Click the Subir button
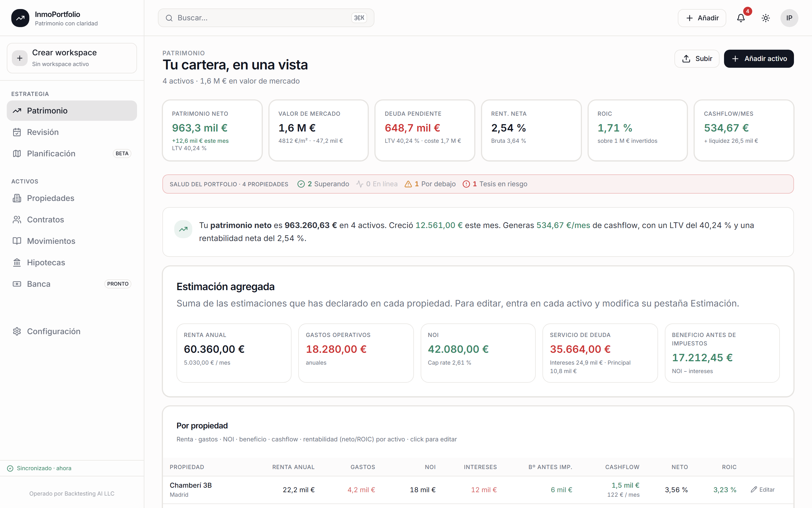This screenshot has height=508, width=812. pos(697,58)
